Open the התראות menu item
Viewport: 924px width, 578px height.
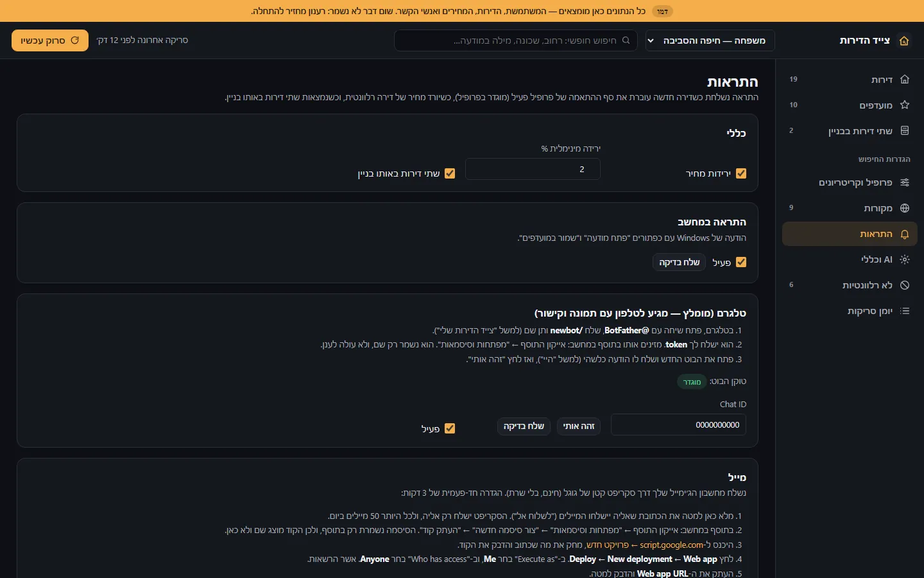click(x=850, y=234)
